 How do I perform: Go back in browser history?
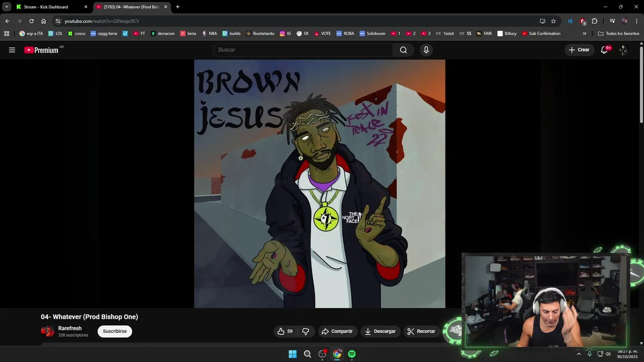point(7,21)
